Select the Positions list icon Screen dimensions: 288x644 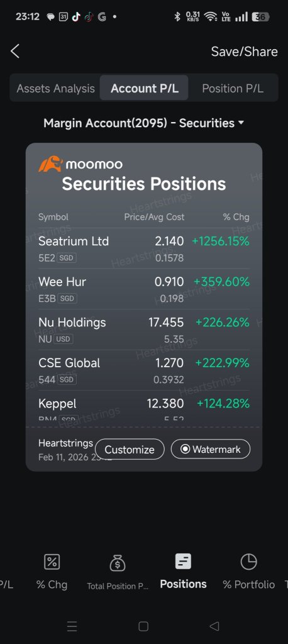(183, 562)
